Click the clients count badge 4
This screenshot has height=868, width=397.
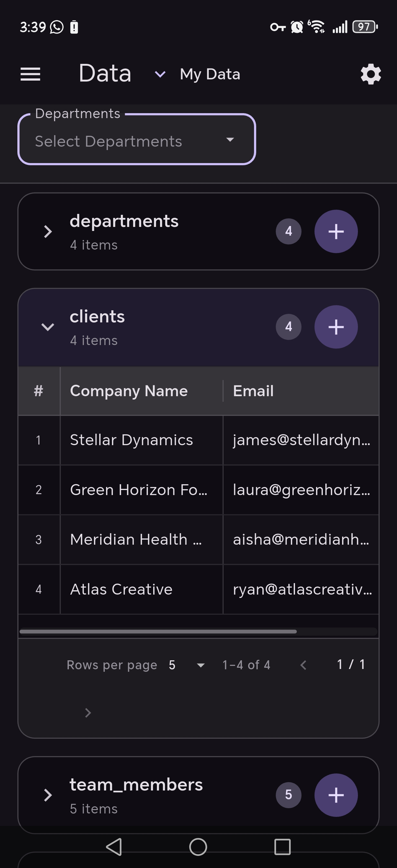288,327
